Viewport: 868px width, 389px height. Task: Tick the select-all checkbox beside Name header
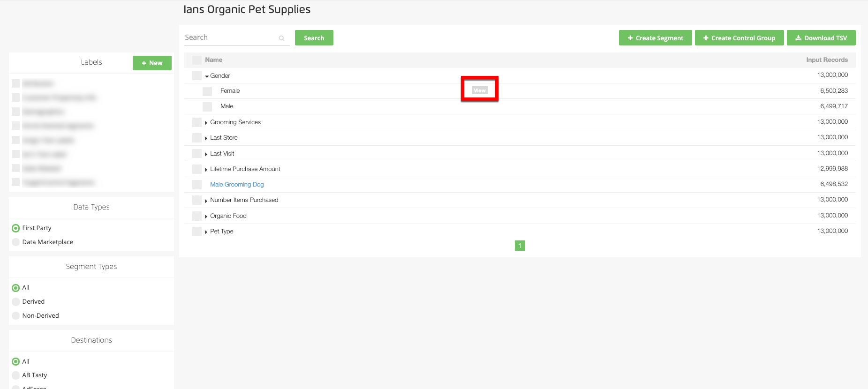(197, 60)
